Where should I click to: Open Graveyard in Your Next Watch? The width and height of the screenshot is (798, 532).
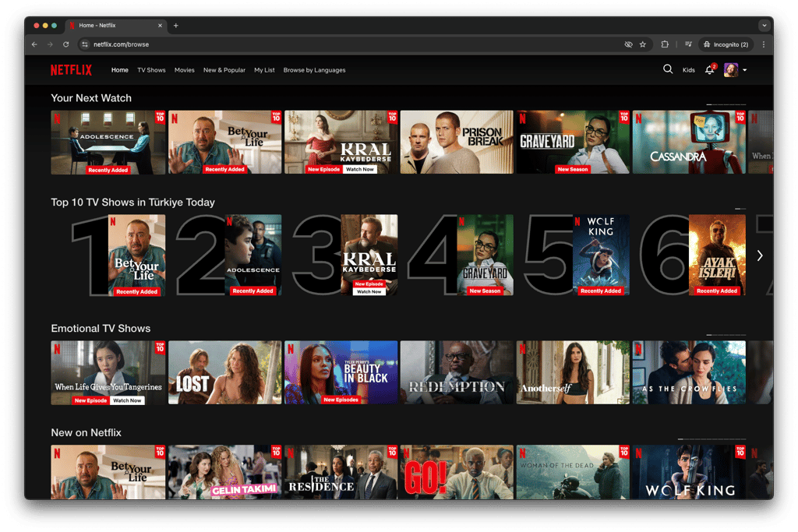click(x=573, y=143)
